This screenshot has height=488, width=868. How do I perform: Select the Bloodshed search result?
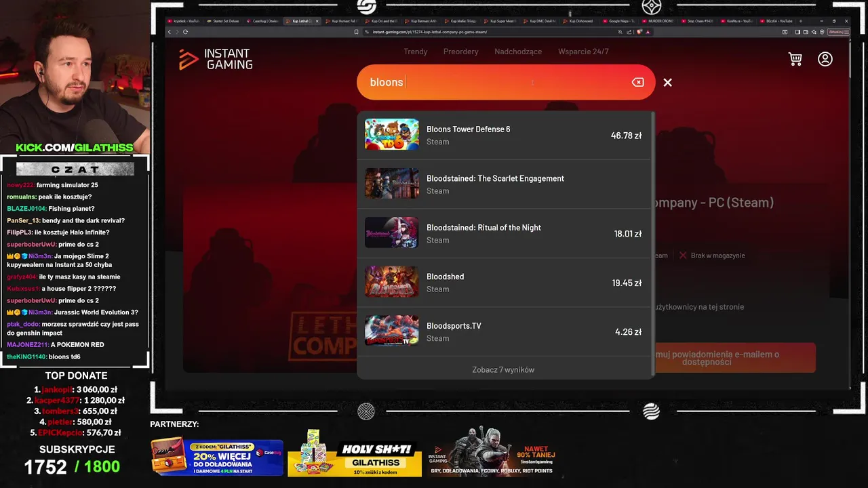tap(503, 283)
